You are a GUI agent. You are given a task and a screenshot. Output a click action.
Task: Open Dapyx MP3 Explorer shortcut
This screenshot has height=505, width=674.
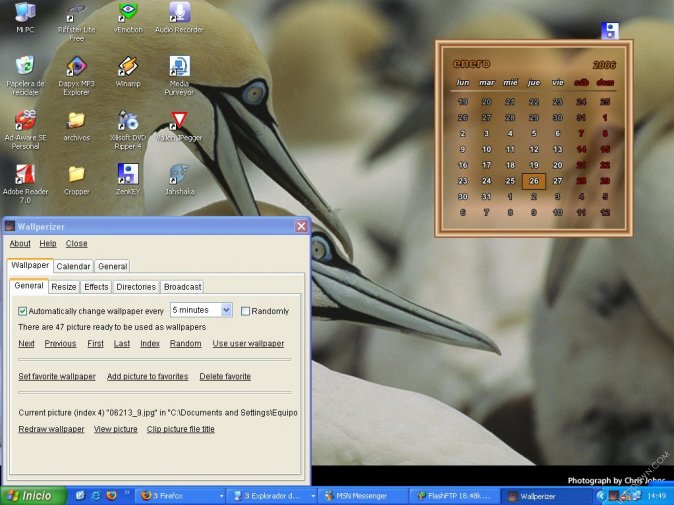[x=76, y=67]
